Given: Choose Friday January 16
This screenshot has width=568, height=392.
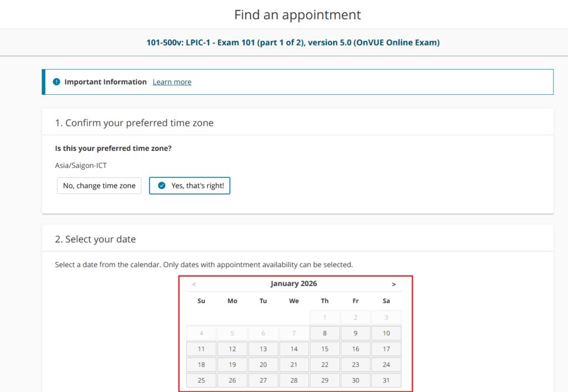Looking at the screenshot, I should pos(356,349).
